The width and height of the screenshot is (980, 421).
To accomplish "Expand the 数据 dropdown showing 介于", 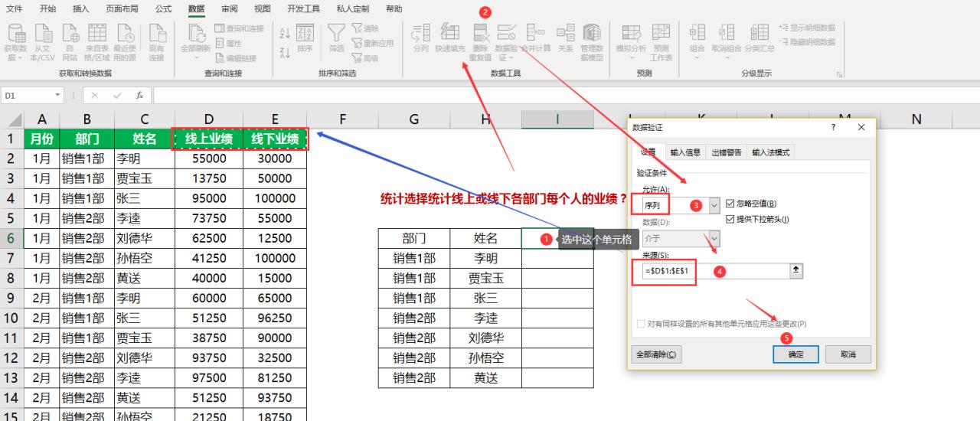I will tap(715, 239).
